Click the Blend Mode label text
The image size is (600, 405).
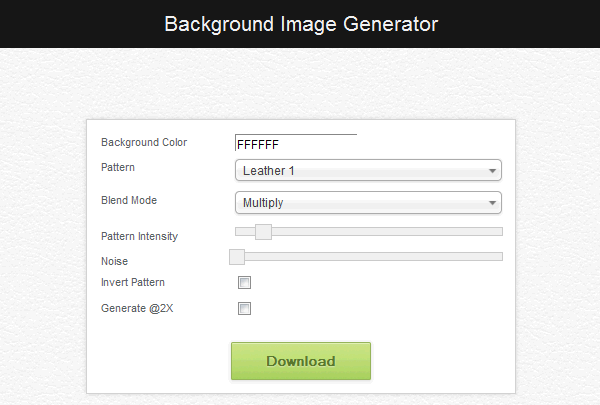coord(129,200)
